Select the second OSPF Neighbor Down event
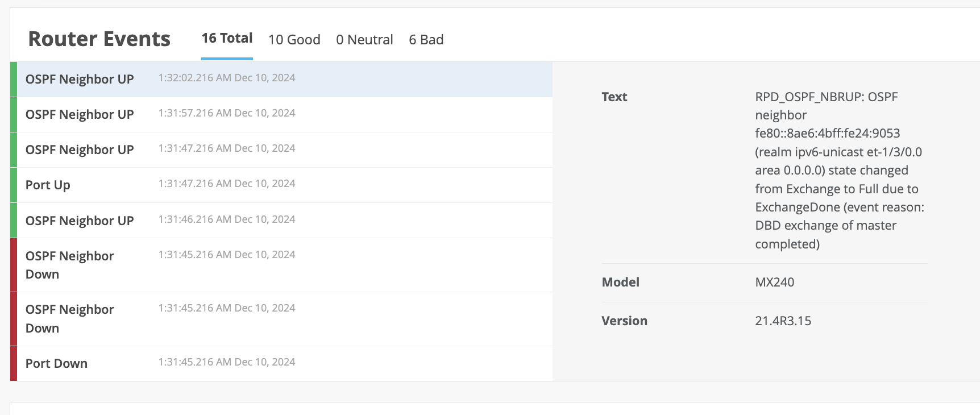 coord(284,318)
